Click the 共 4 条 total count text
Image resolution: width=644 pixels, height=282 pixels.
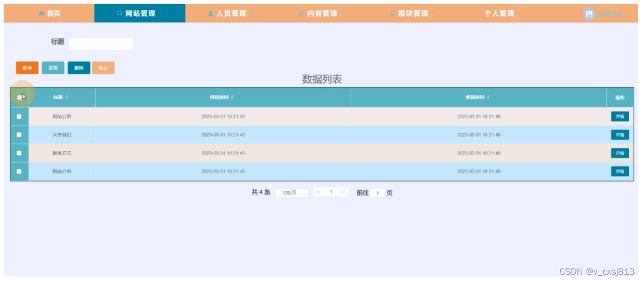coord(261,192)
